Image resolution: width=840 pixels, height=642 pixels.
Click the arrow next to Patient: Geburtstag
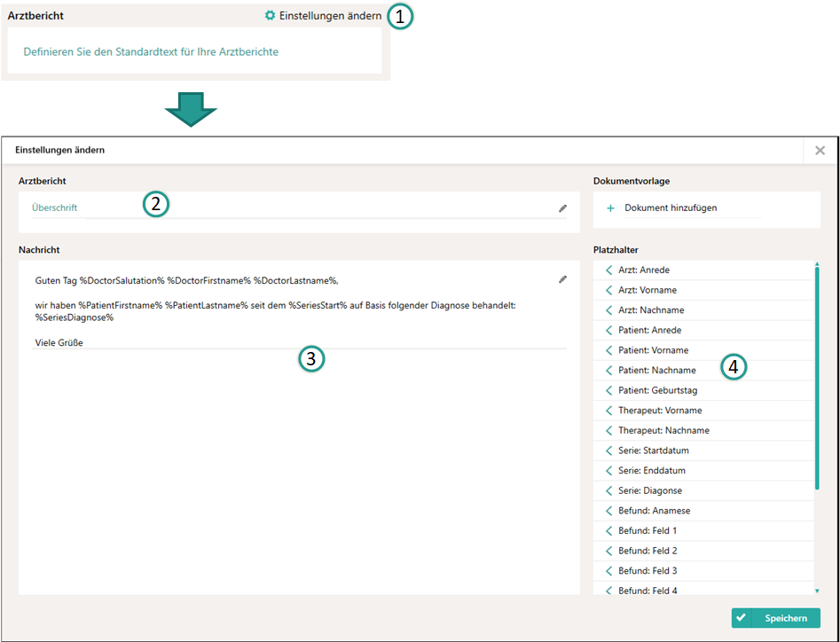(609, 390)
